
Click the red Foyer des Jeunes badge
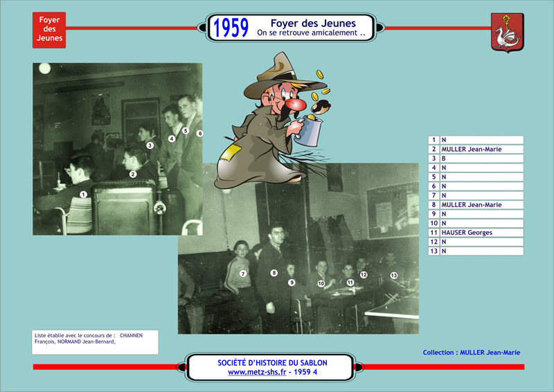point(49,30)
